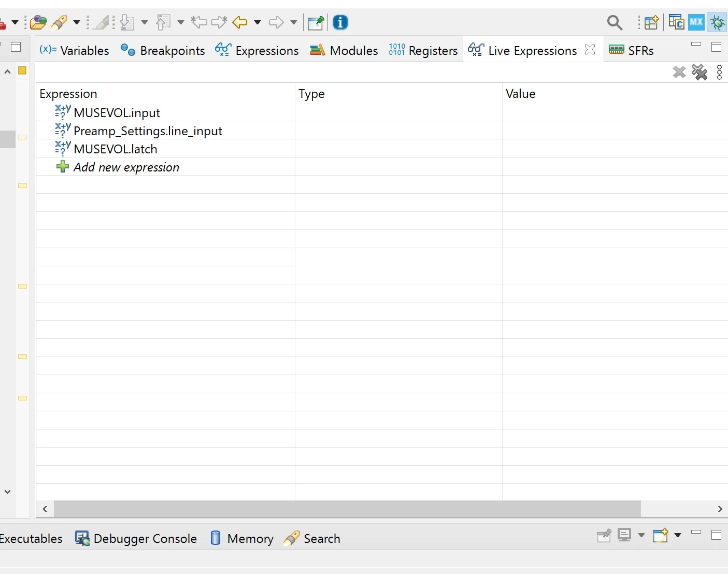Click the Open Console icon

click(661, 535)
